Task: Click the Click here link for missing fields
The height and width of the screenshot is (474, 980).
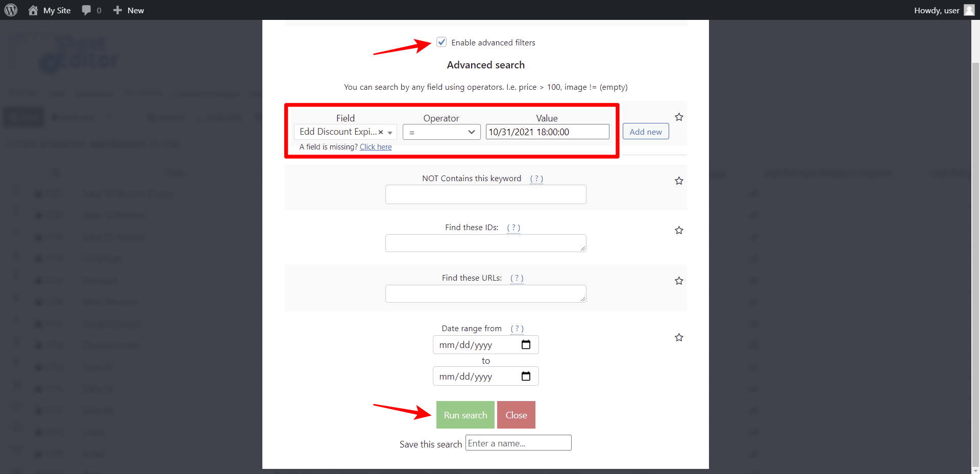Action: coord(375,147)
